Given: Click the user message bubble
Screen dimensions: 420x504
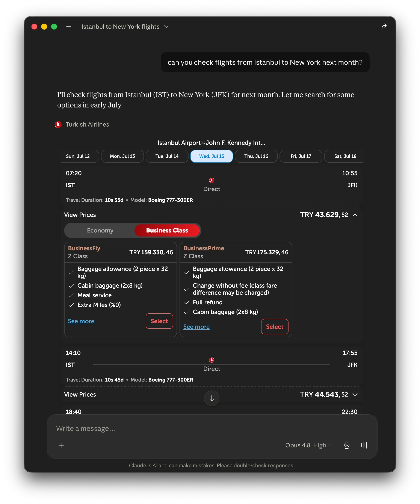Looking at the screenshot, I should point(265,62).
